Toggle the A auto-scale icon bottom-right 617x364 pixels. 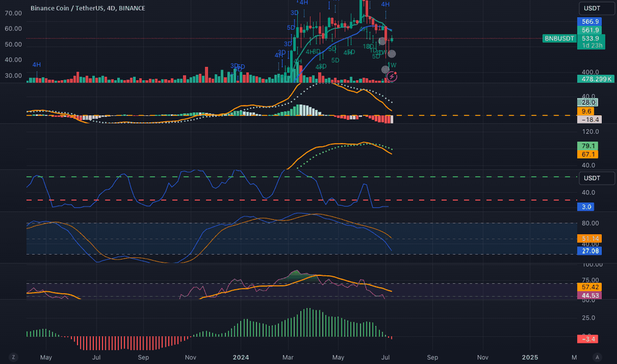597,357
